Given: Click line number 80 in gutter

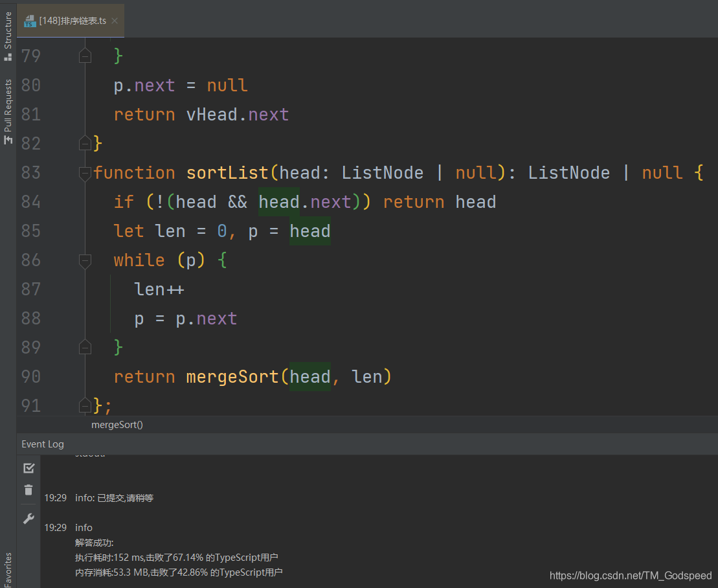Looking at the screenshot, I should click(30, 85).
